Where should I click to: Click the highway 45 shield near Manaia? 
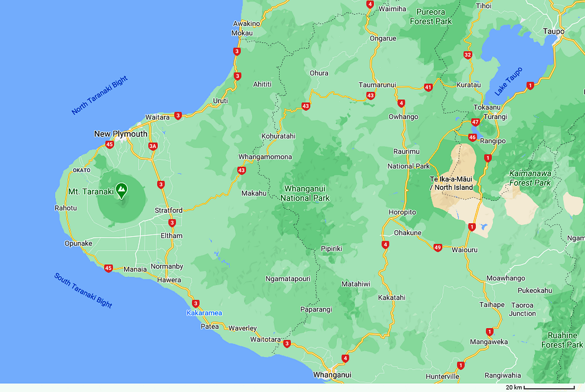pyautogui.click(x=108, y=268)
